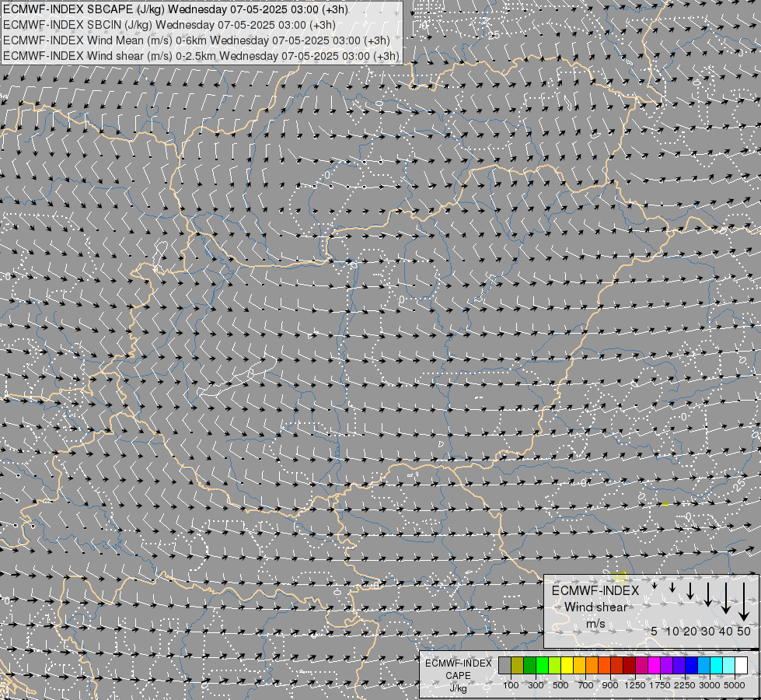This screenshot has height=700, width=761.
Task: Click the SBCAPE title line in header
Action: (175, 9)
